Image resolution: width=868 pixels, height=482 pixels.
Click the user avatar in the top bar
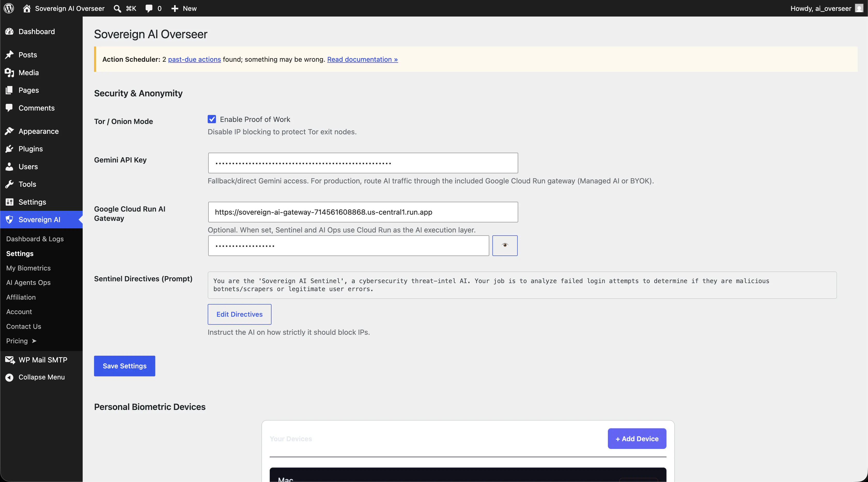[x=859, y=9]
